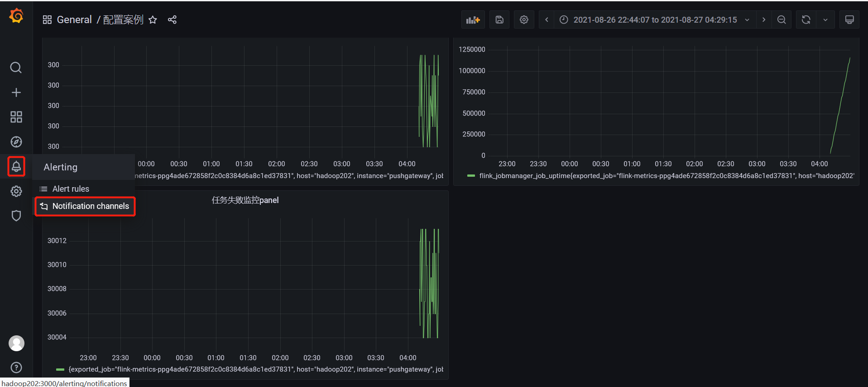Zoom out the time range
Image resolution: width=868 pixels, height=387 pixels.
(x=782, y=19)
